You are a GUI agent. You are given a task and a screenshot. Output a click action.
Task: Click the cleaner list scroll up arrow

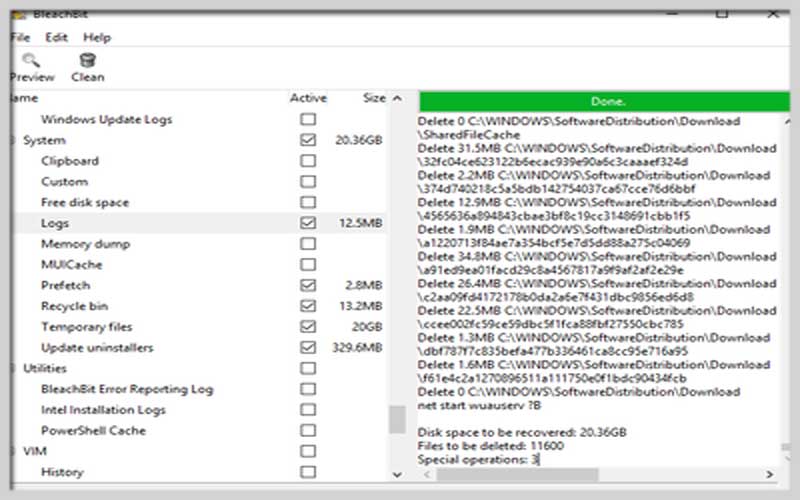[x=397, y=98]
